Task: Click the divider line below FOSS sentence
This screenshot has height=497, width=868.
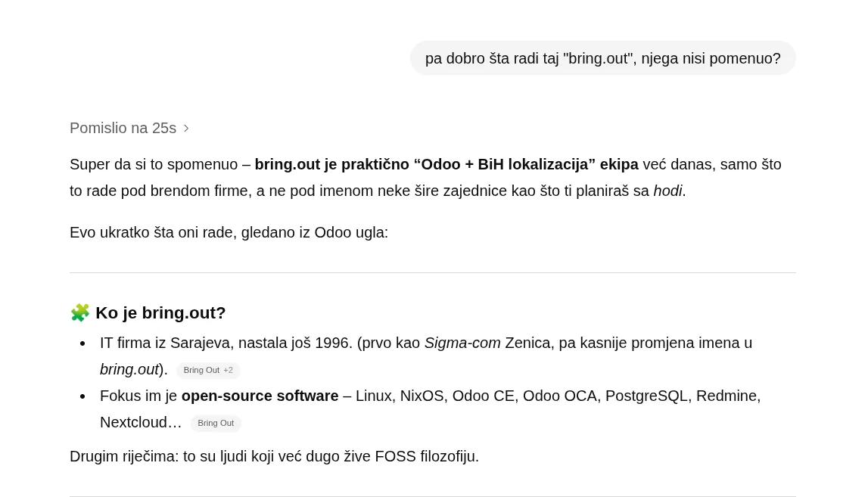Action: tap(433, 495)
